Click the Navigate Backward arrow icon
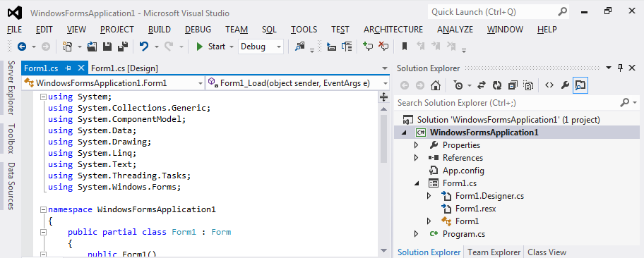The width and height of the screenshot is (644, 258). [x=21, y=47]
